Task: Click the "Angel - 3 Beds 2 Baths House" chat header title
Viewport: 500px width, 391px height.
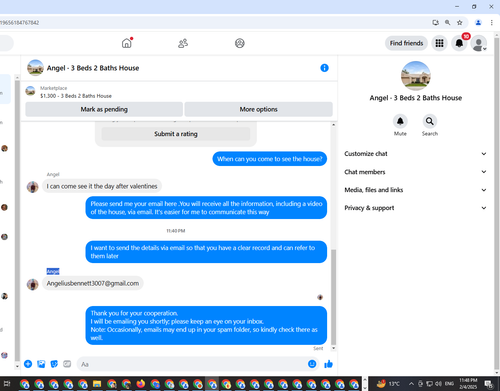Action: click(x=93, y=68)
